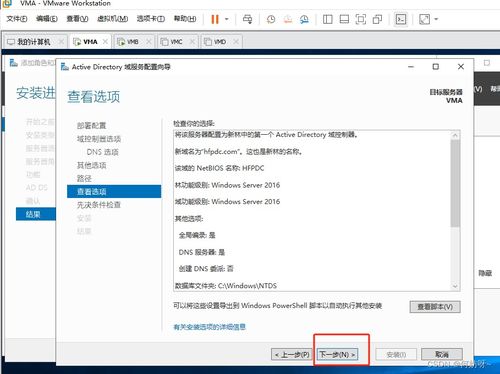
Task: Open the 帮助(H) menu
Action: [x=185, y=19]
